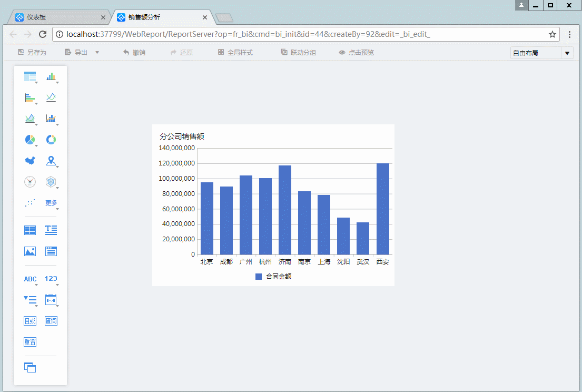Select the line chart component
Viewport: 582px width, 392px height.
coord(51,97)
